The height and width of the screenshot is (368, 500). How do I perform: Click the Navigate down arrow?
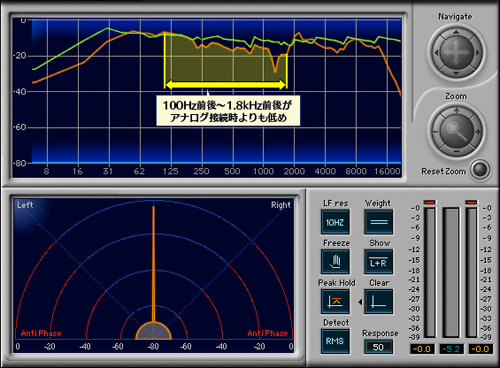pyautogui.click(x=456, y=73)
